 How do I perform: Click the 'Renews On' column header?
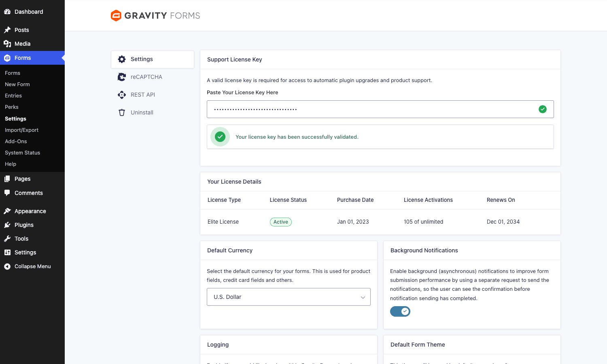501,200
